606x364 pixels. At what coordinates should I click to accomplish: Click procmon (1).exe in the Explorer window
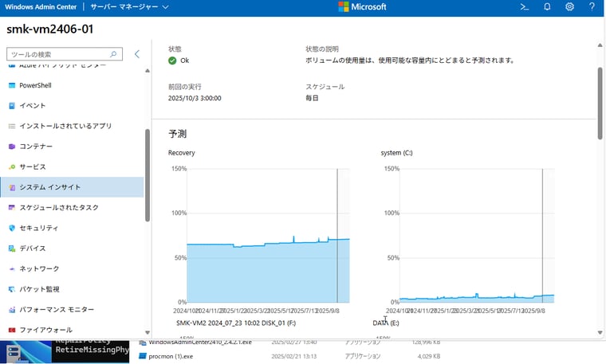pyautogui.click(x=171, y=356)
